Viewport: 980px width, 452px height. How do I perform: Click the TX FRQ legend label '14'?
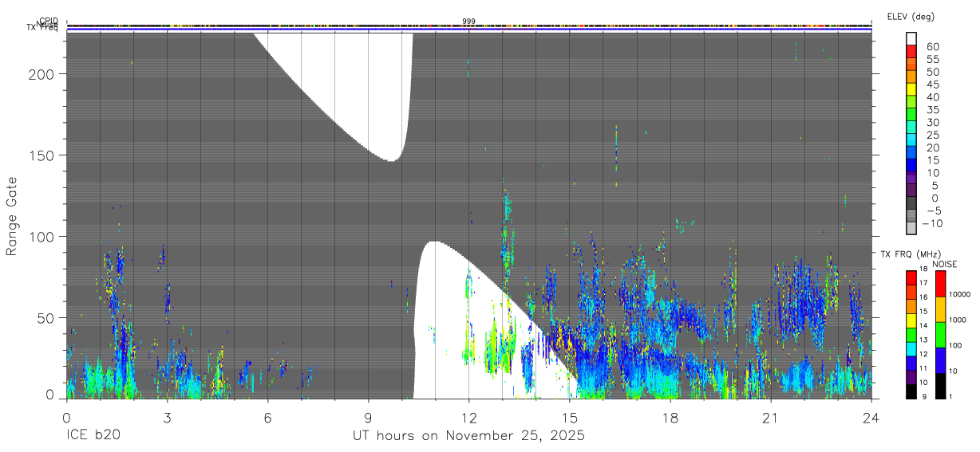924,326
